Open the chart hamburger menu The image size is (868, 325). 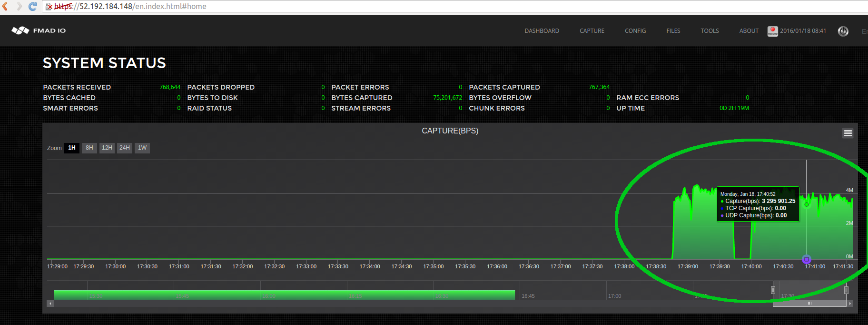[x=848, y=133]
